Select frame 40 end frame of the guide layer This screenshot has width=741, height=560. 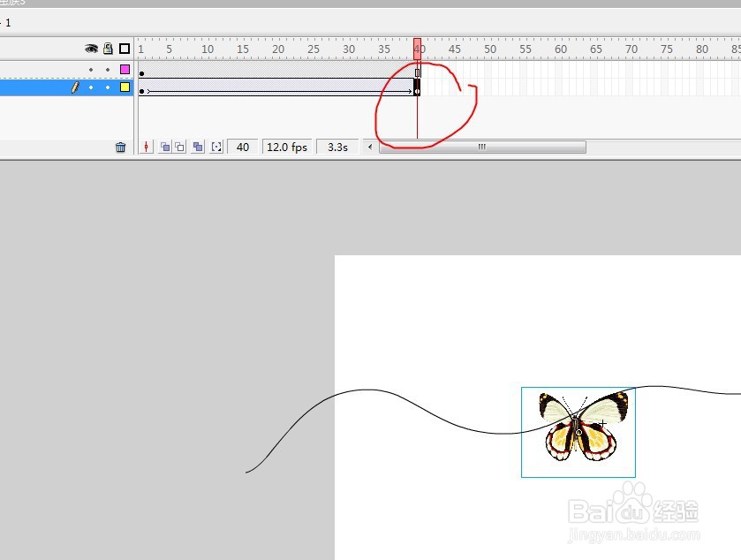[417, 71]
